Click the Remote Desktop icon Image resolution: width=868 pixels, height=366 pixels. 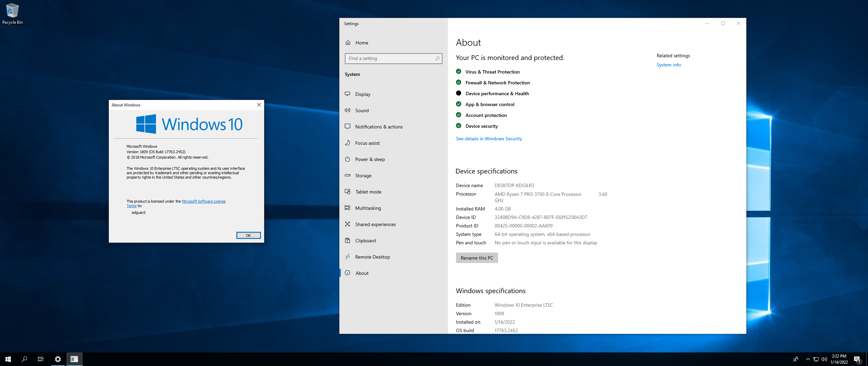(348, 257)
